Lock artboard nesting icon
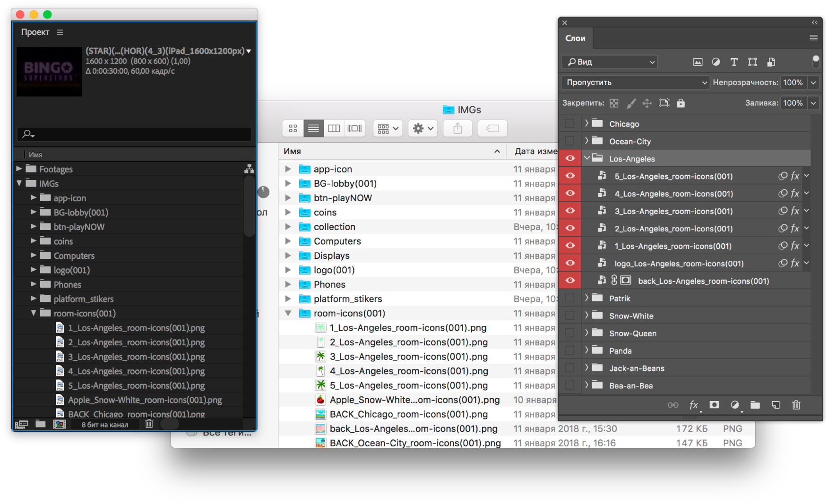 664,103
